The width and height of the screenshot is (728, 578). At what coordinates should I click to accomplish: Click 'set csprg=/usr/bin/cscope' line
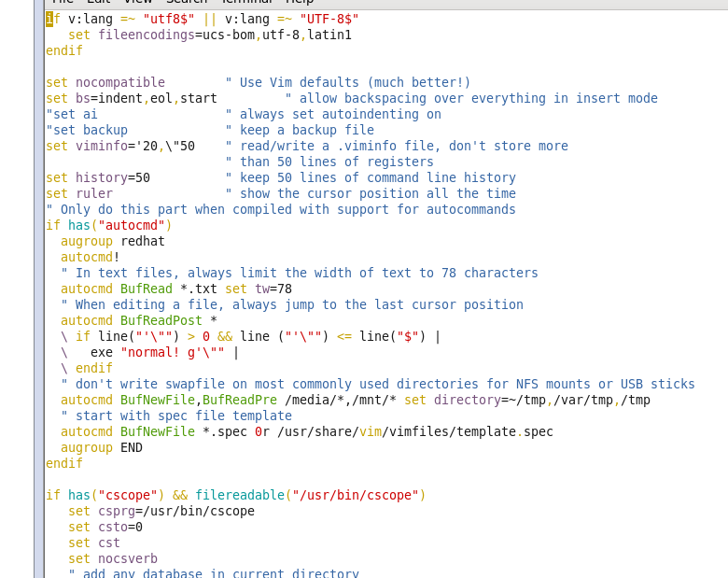pyautogui.click(x=161, y=511)
